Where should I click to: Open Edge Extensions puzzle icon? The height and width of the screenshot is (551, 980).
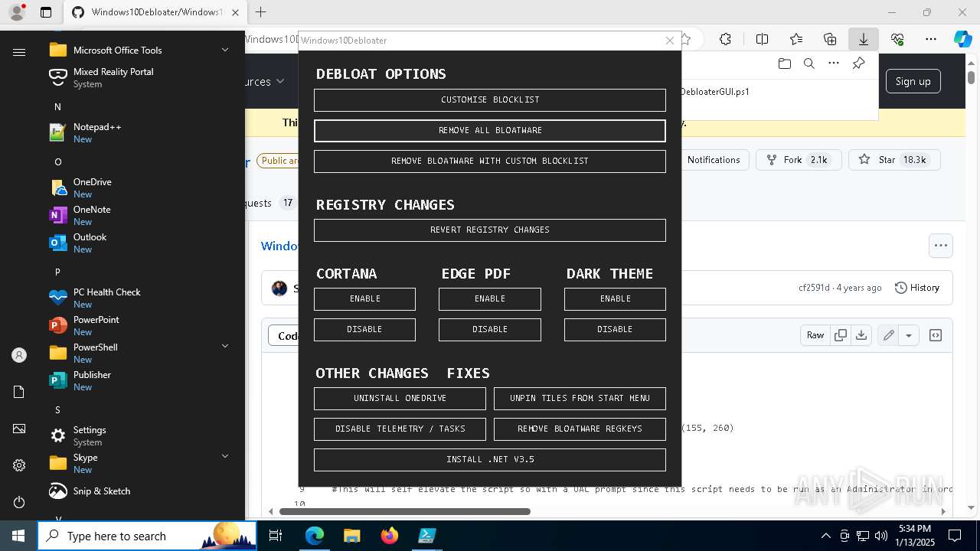tap(725, 39)
